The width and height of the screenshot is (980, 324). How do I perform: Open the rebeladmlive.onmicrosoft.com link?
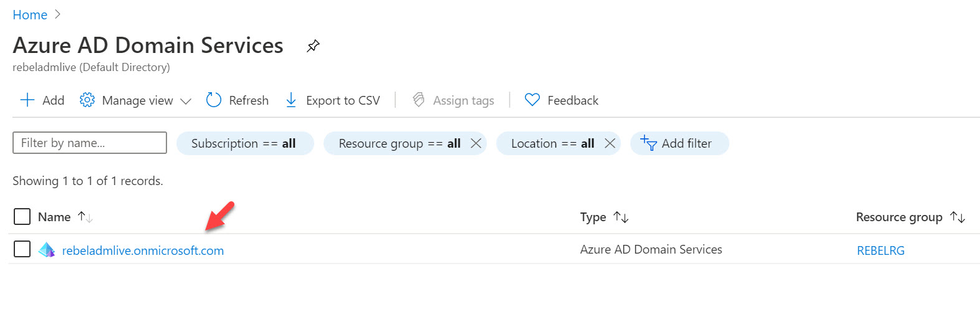[143, 250]
